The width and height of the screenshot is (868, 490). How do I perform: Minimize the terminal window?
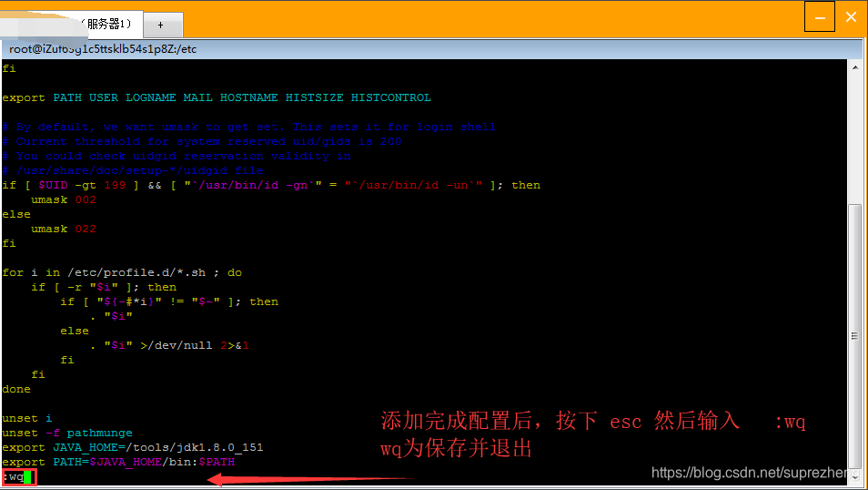pyautogui.click(x=820, y=17)
